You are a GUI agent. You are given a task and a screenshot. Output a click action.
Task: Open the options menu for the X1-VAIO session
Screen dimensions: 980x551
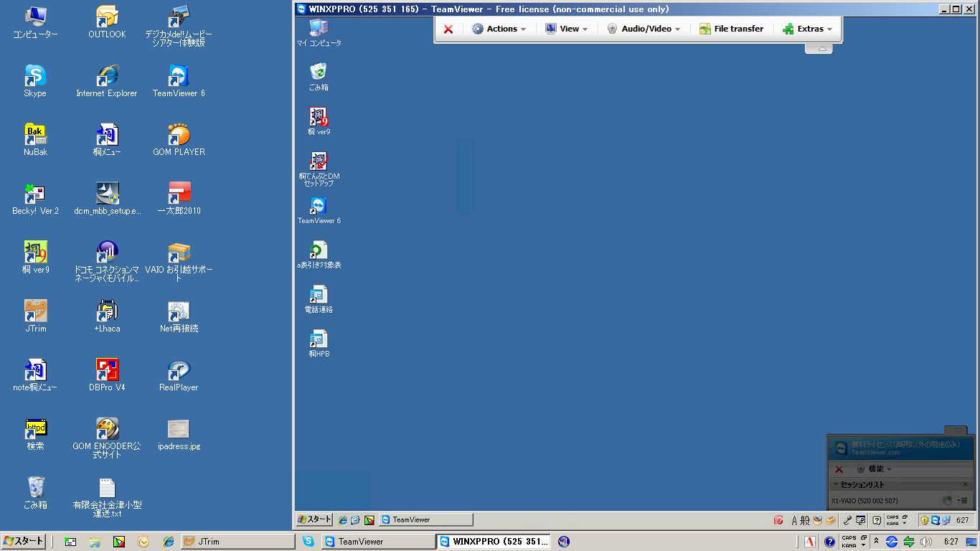coord(963,501)
